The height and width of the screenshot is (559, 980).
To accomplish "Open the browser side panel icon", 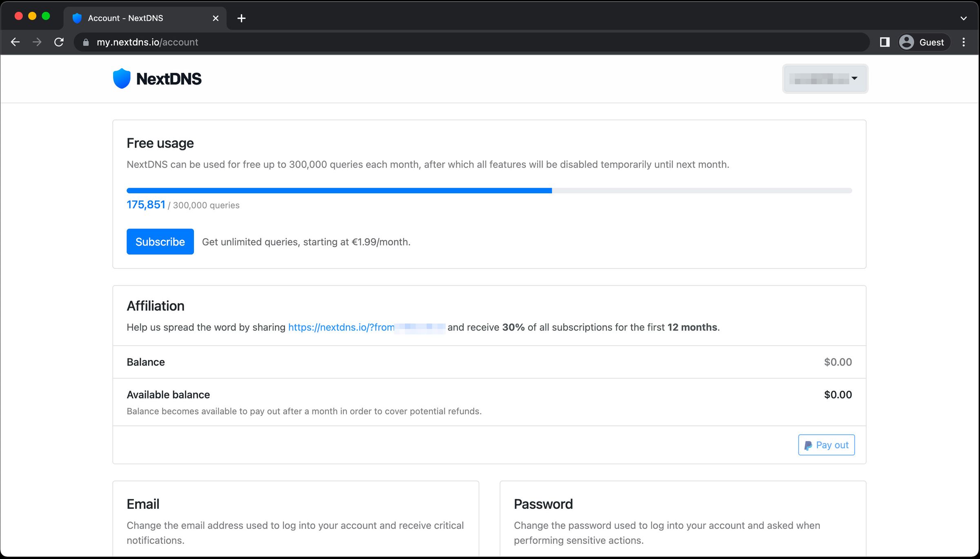I will 884,42.
